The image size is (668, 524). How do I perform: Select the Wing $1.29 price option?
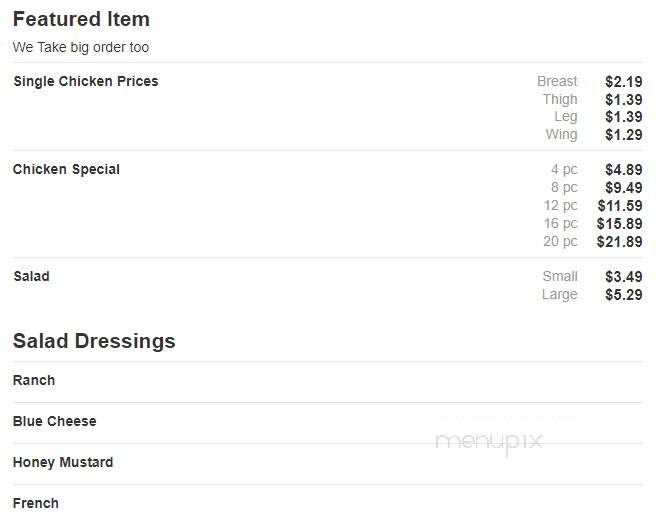point(594,135)
